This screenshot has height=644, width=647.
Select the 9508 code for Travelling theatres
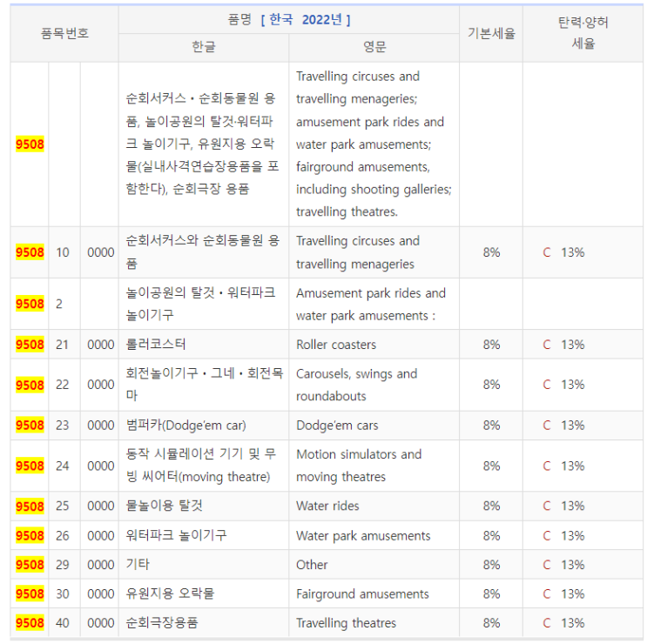(x=30, y=623)
